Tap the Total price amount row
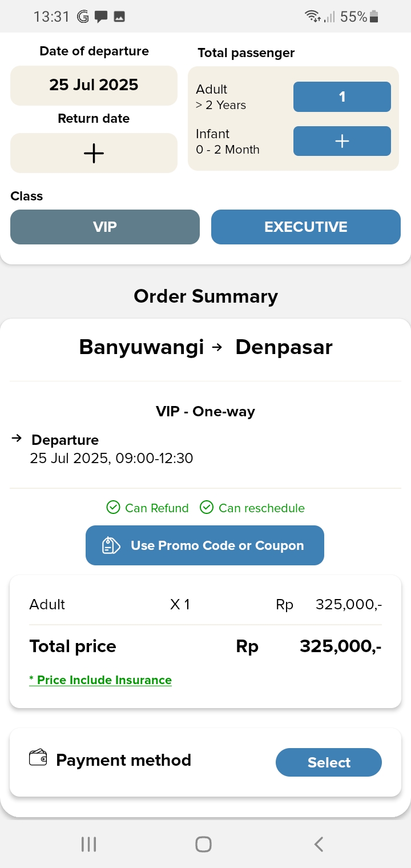This screenshot has height=868, width=411. click(x=205, y=646)
